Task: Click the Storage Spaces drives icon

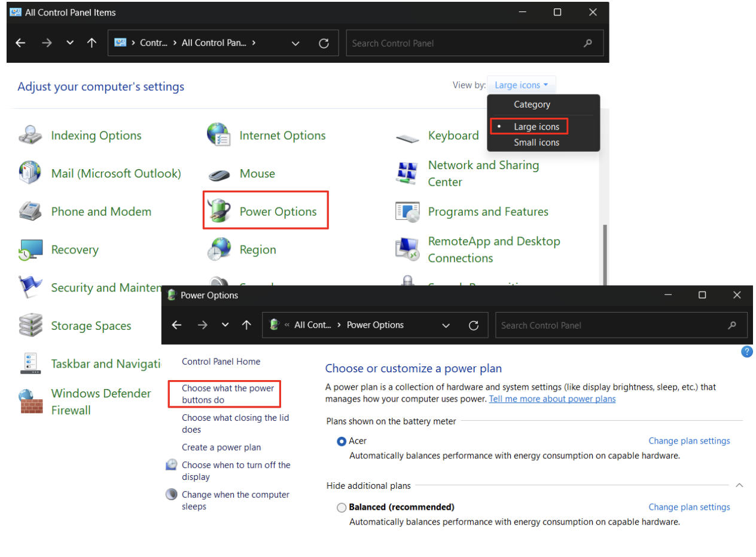Action: point(31,326)
